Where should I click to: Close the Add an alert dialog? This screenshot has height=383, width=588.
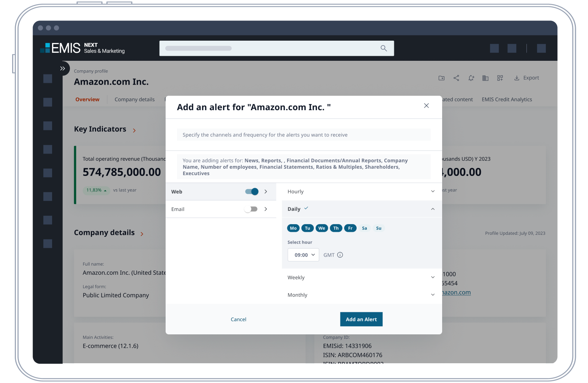click(426, 106)
